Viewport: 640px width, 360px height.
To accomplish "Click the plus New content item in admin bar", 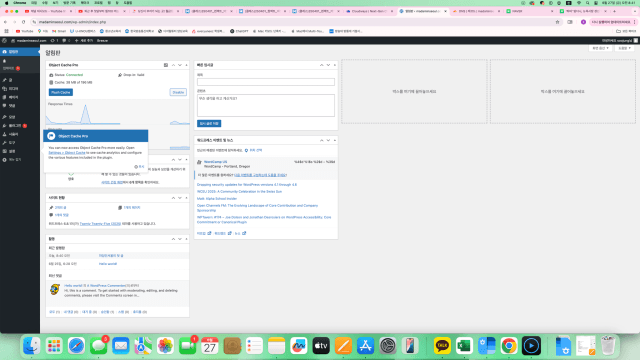I will tap(84, 40).
